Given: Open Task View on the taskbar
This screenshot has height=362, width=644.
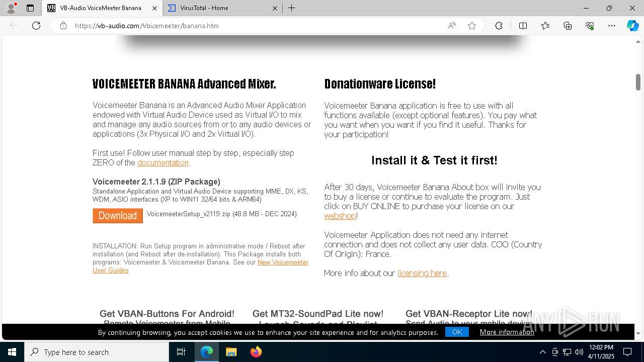Looking at the screenshot, I should pyautogui.click(x=181, y=352).
